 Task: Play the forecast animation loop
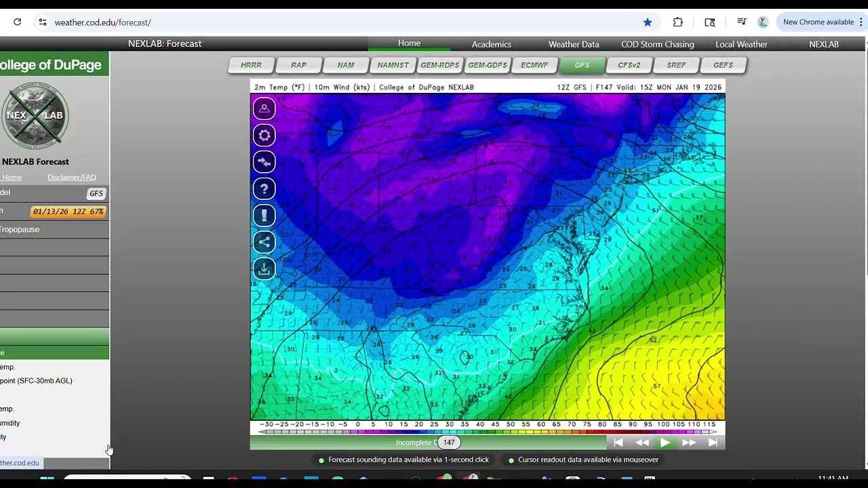click(x=665, y=443)
